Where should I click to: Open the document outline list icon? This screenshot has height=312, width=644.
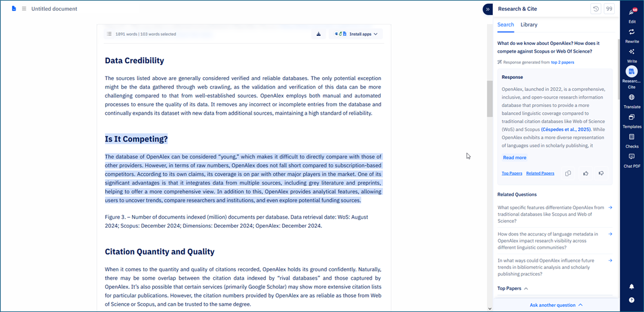(109, 34)
